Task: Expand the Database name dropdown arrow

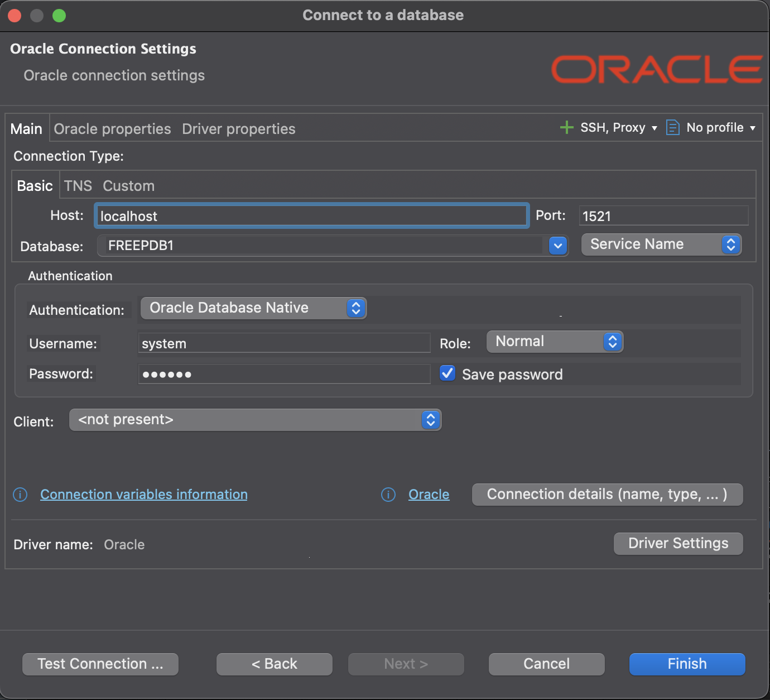Action: 558,246
